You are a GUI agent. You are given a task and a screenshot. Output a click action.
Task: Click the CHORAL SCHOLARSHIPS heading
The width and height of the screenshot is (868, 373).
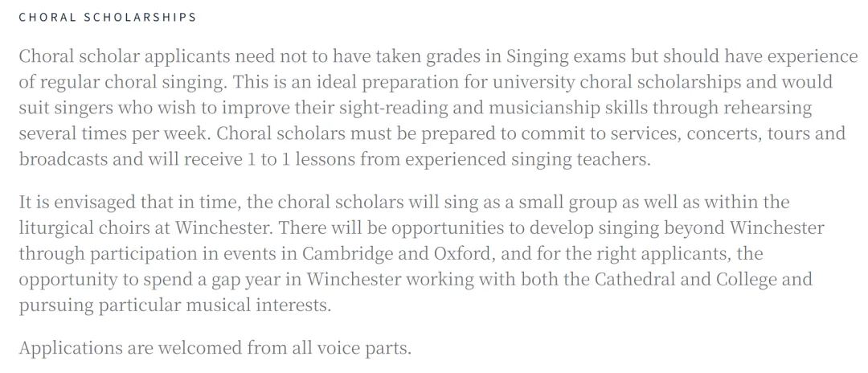[108, 17]
